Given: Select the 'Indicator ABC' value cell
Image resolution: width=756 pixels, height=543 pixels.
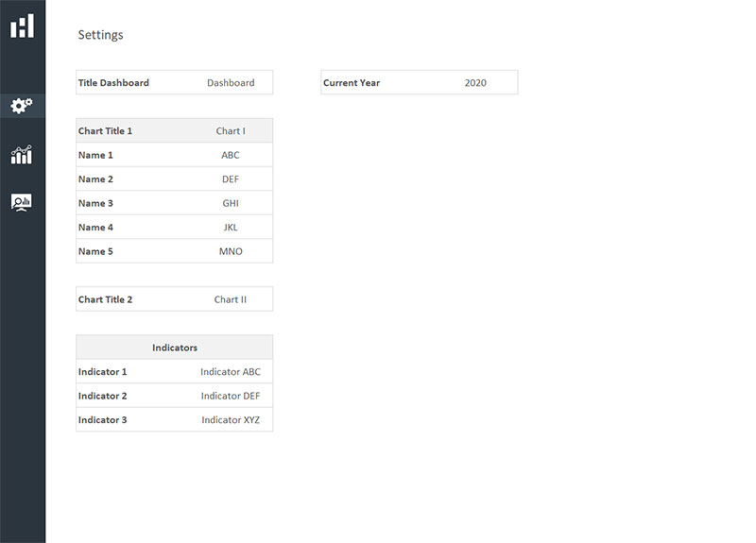Looking at the screenshot, I should coord(231,372).
